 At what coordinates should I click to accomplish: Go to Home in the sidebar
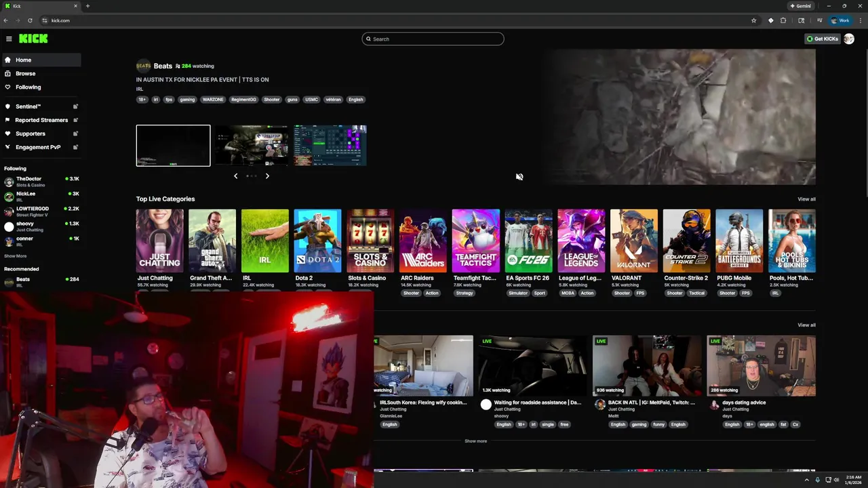click(x=41, y=60)
